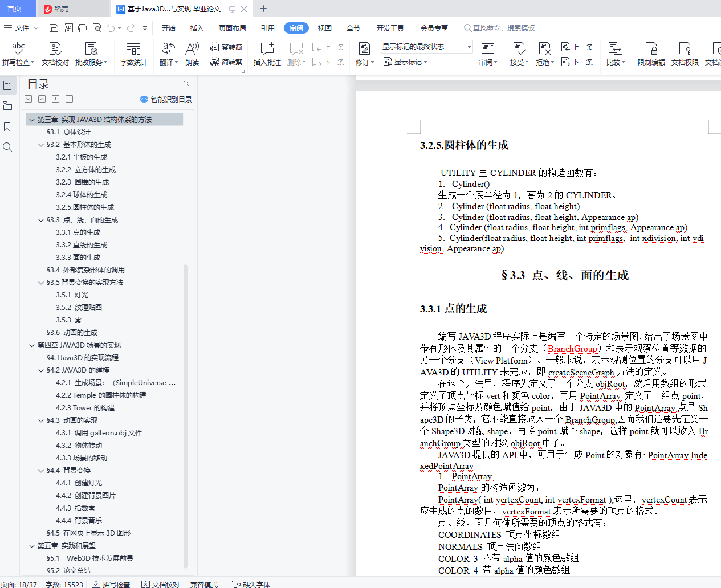Collapse the 第四章 JAVA3D 场景的实现 node

coord(32,345)
